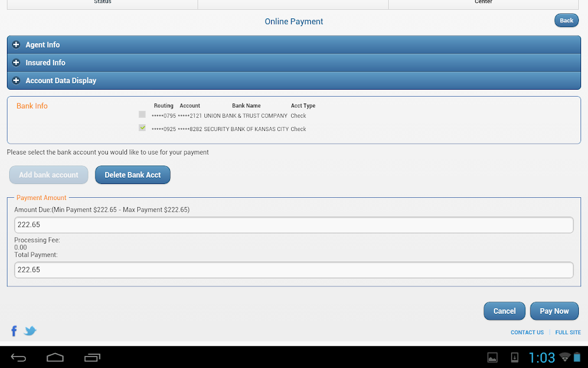Click the Cancel button
This screenshot has height=368, width=588.
point(504,311)
